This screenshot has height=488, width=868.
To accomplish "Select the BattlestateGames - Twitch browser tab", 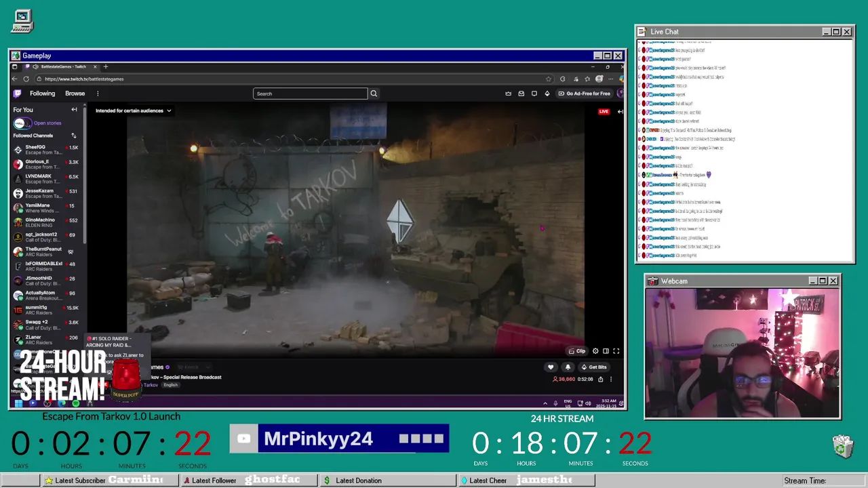I will pyautogui.click(x=60, y=66).
